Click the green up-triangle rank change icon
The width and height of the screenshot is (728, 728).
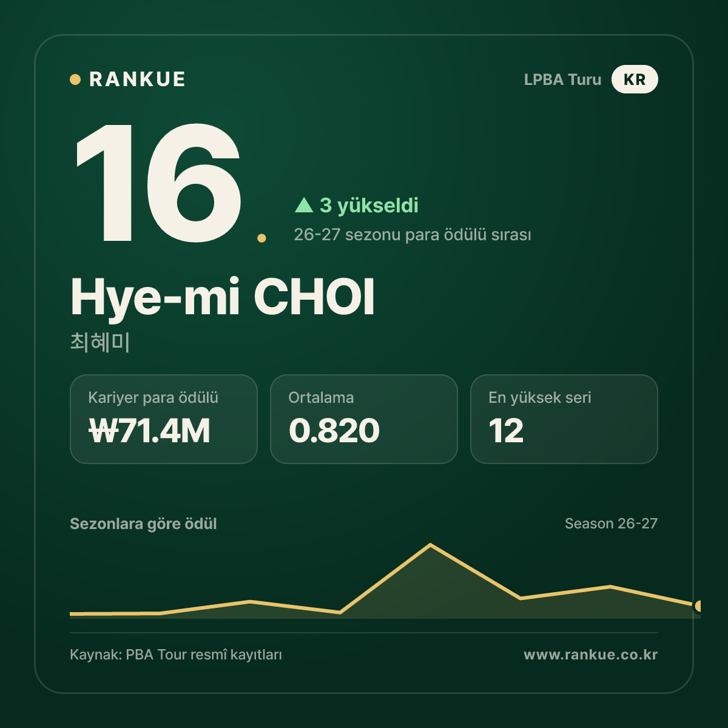(304, 205)
